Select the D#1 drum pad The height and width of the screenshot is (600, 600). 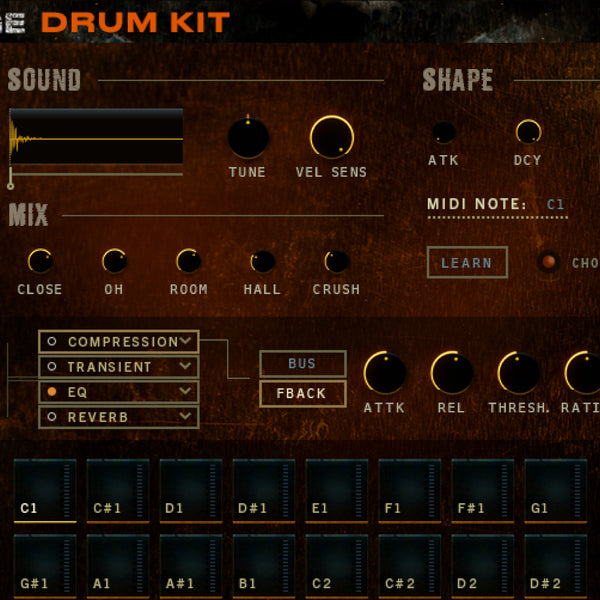pyautogui.click(x=264, y=491)
